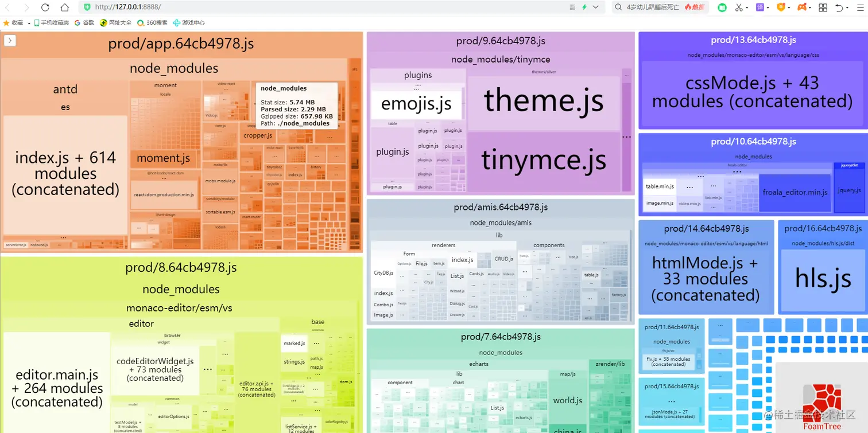Viewport: 868px width, 433px height.
Task: Click the world.js block in echarts map
Action: 568,400
